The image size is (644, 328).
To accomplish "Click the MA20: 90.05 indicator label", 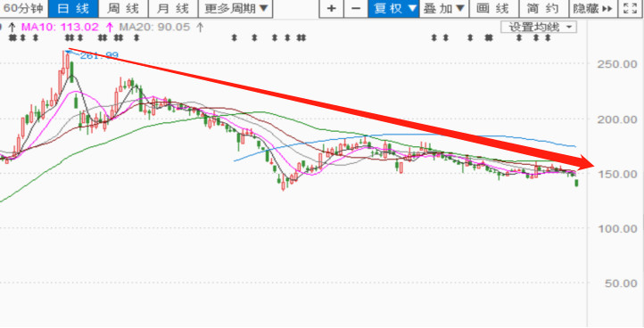I will click(155, 28).
